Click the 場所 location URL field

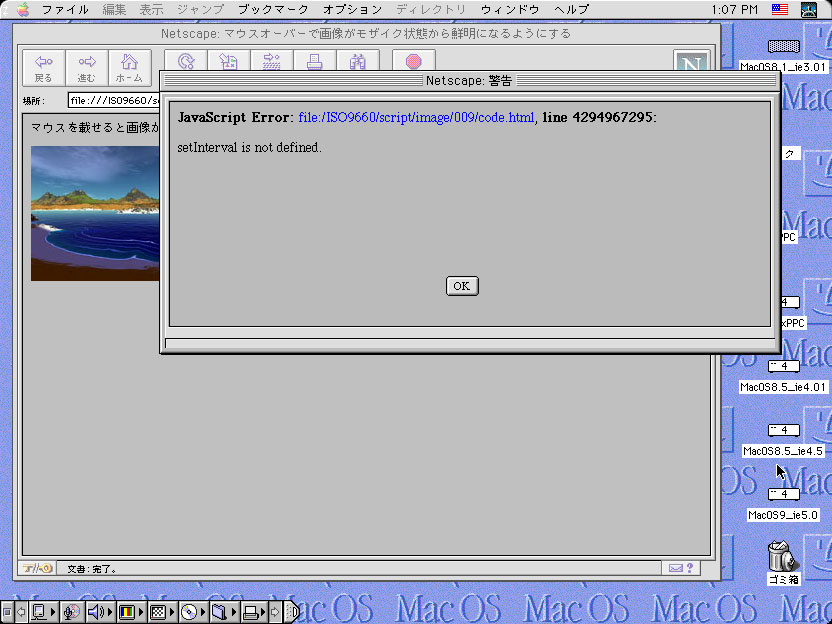114,100
